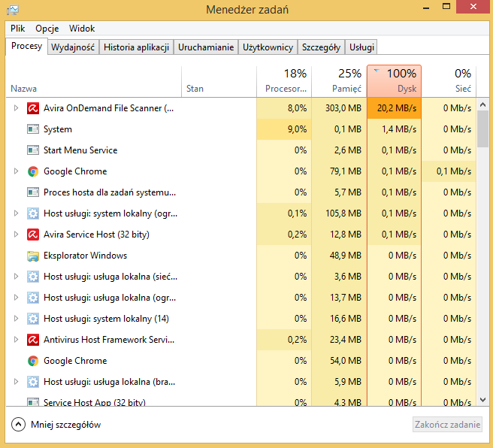Click the Avira OnDemand File Scanner icon
This screenshot has height=448, width=493.
point(33,108)
